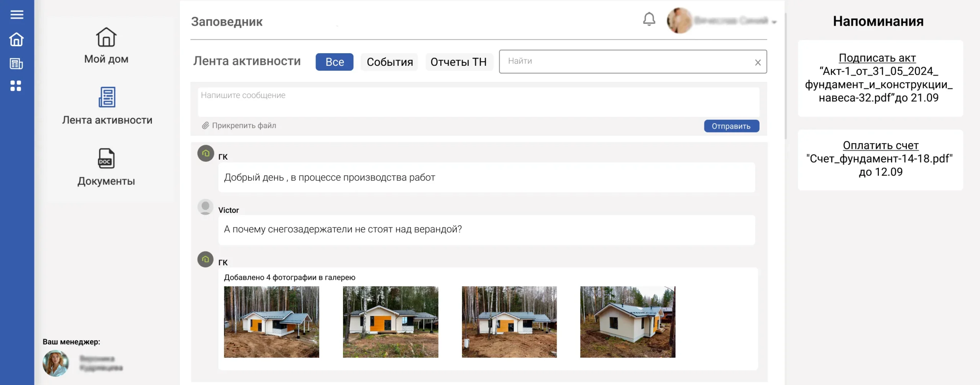The image size is (980, 385).
Task: Enable the 'Все' activity filter
Action: (334, 62)
